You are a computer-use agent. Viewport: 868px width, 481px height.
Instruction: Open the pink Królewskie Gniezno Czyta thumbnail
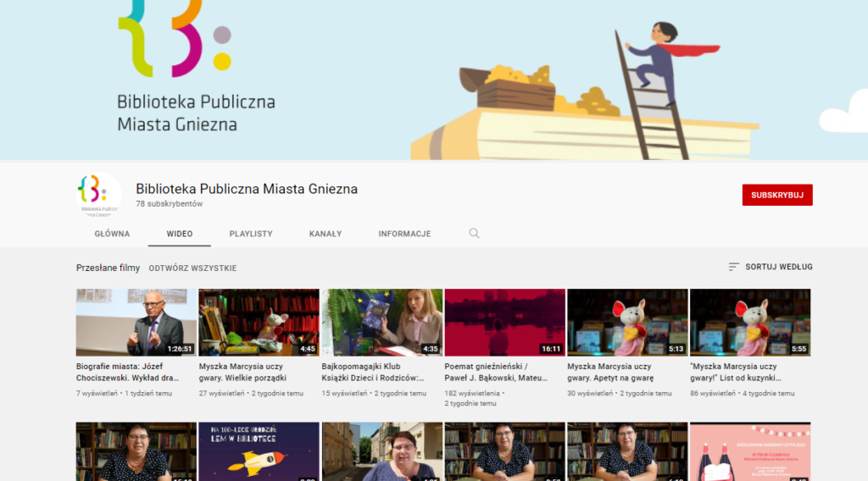750,451
